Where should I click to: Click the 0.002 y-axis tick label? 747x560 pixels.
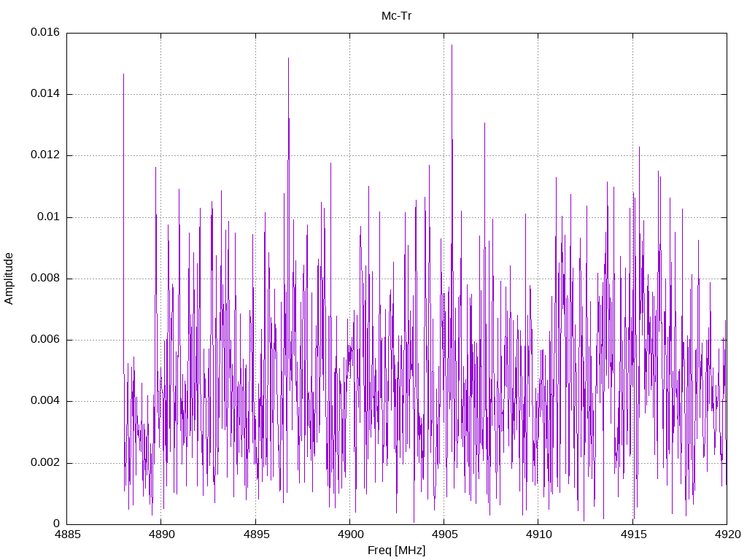click(45, 463)
